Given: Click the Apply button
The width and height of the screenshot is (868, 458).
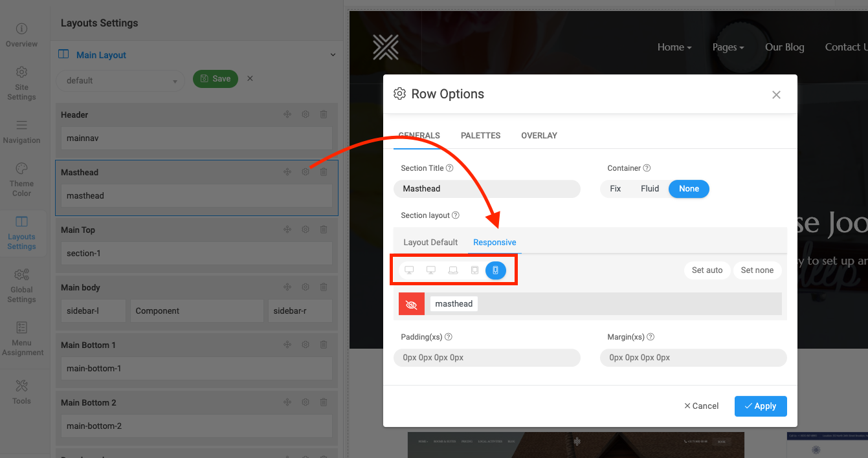Looking at the screenshot, I should coord(760,406).
